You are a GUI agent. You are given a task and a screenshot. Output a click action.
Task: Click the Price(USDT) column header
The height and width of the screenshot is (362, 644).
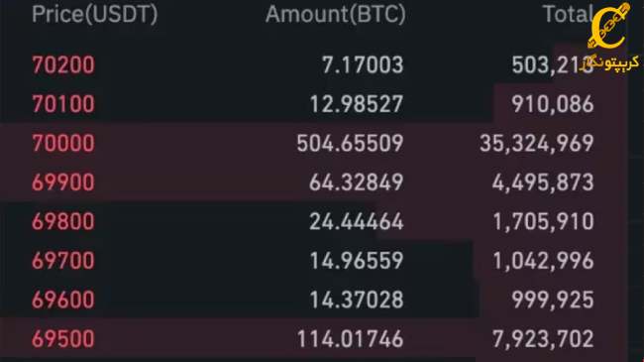(95, 14)
